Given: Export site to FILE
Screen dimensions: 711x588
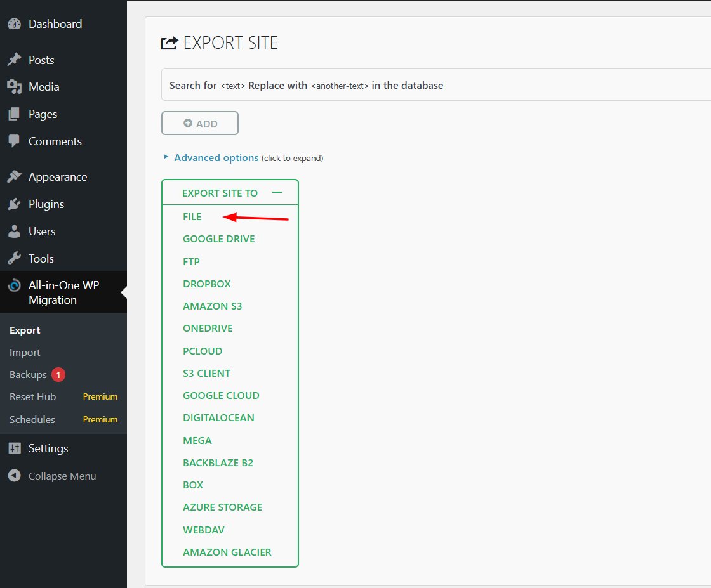Looking at the screenshot, I should tap(192, 216).
